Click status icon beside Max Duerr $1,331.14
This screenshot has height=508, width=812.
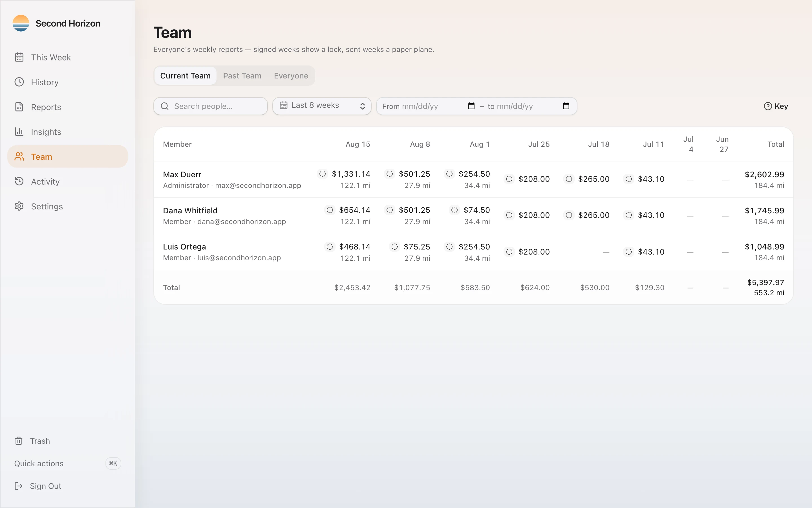pyautogui.click(x=323, y=174)
